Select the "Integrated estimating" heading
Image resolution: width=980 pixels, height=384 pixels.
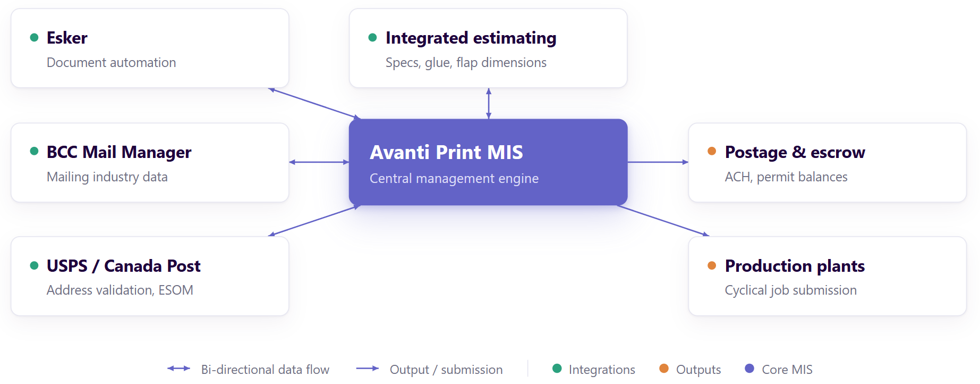[471, 38]
